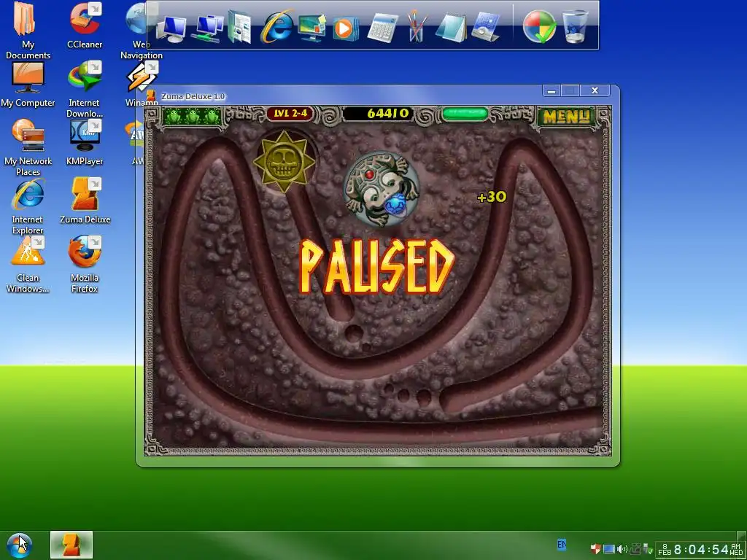The height and width of the screenshot is (560, 747).
Task: Click the green Zuma progress bar
Action: click(465, 114)
